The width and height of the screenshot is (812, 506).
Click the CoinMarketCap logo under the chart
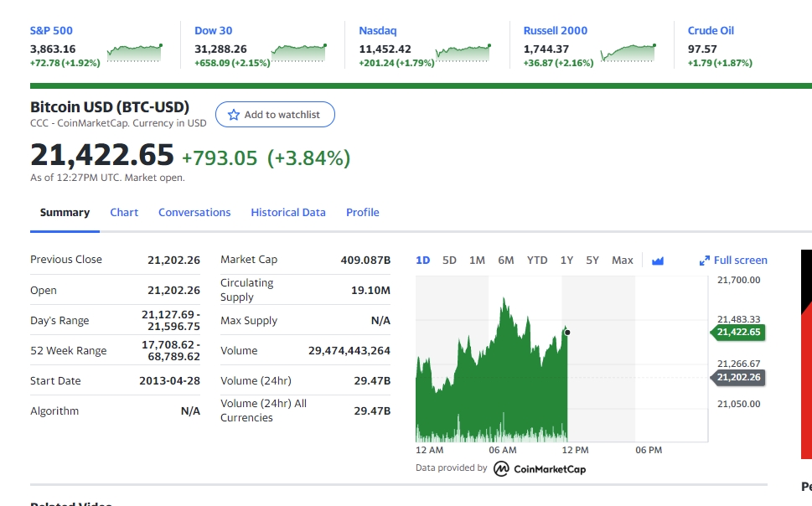point(540,468)
